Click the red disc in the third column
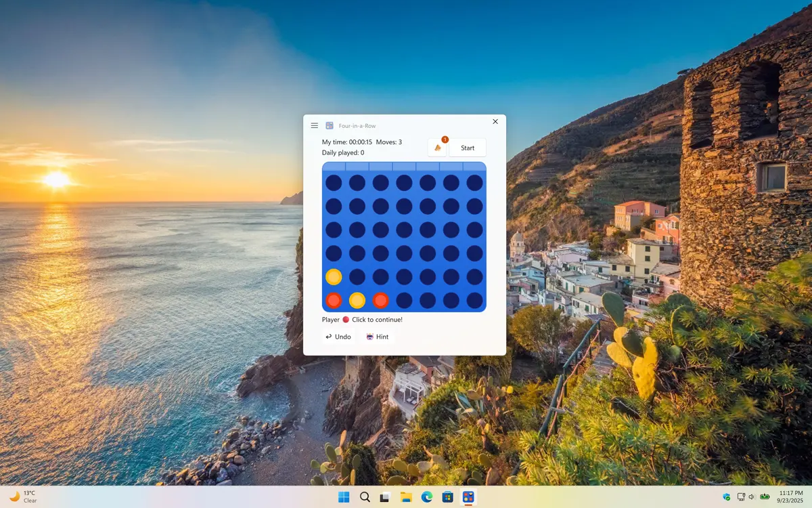Image resolution: width=812 pixels, height=508 pixels. tap(381, 300)
